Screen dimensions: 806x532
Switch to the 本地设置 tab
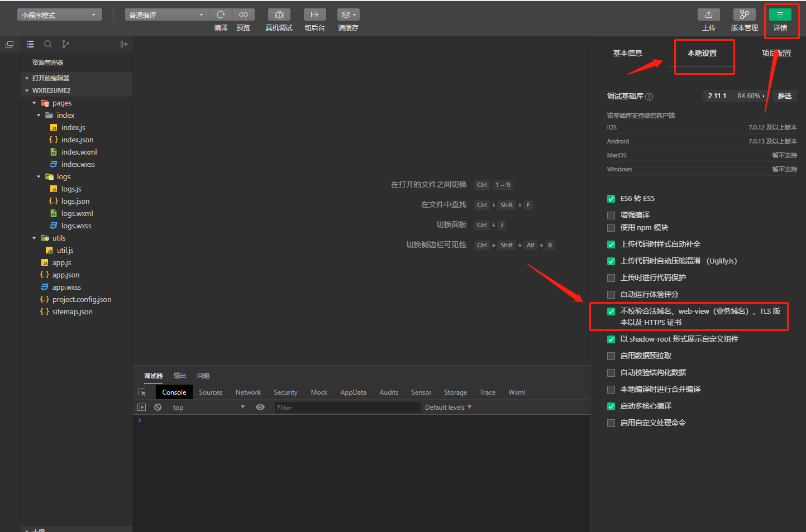[702, 53]
